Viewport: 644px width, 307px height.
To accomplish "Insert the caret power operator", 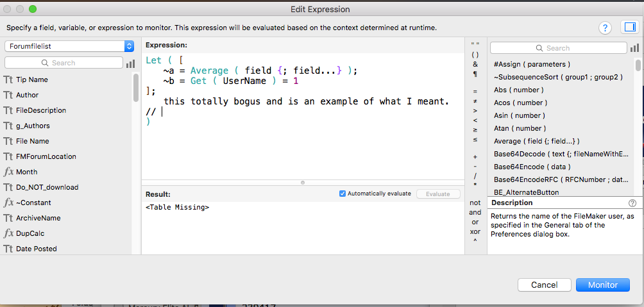I will tap(475, 242).
